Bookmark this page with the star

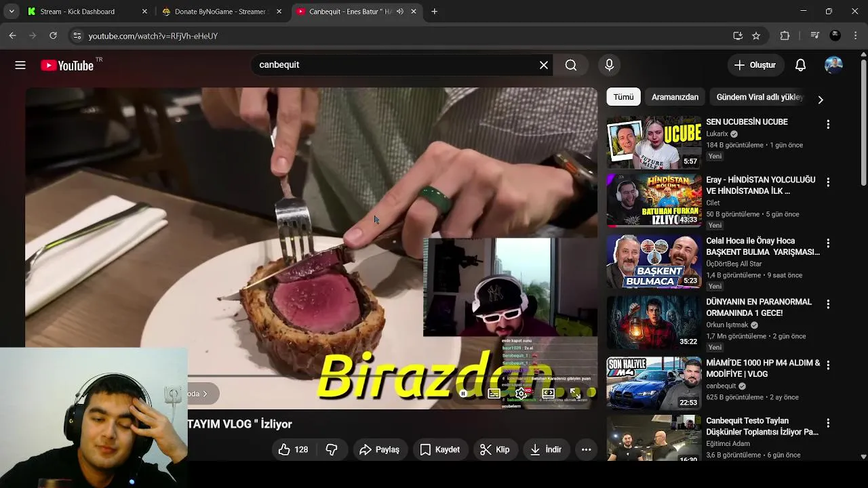(756, 36)
